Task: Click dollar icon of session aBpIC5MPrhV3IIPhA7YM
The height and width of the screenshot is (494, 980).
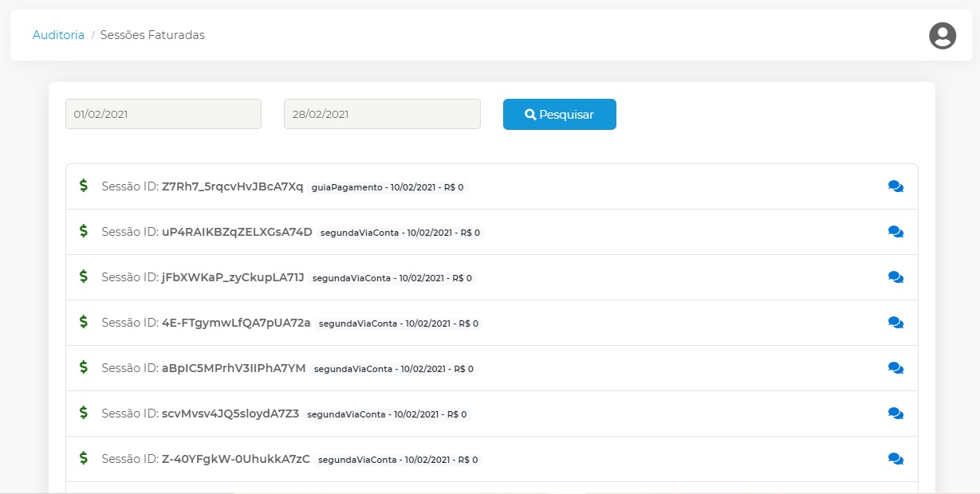Action: coord(84,367)
